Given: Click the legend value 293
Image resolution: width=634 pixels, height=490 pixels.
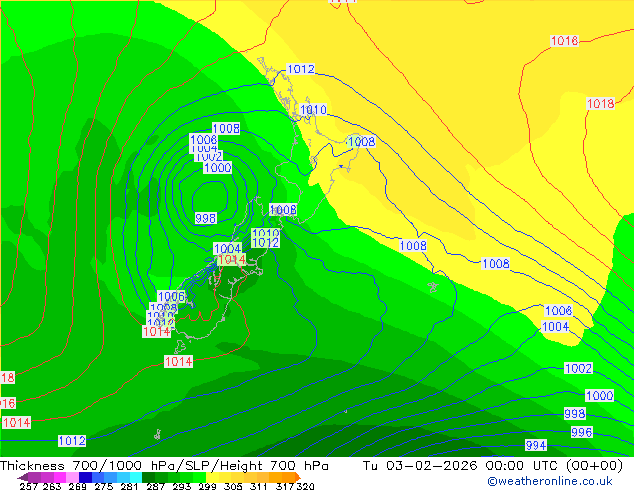Looking at the screenshot, I should (x=182, y=486).
